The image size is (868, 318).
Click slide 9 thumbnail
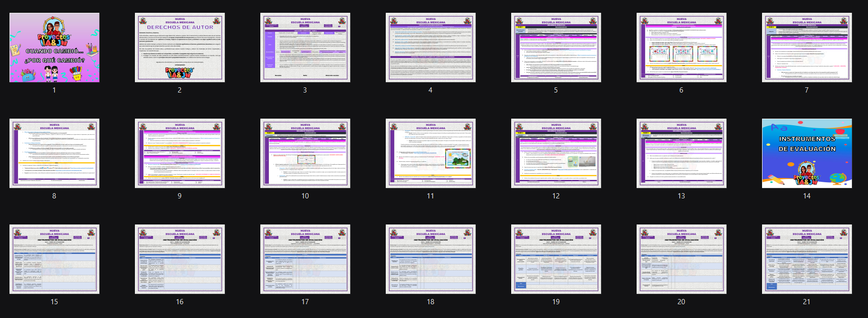(180, 153)
